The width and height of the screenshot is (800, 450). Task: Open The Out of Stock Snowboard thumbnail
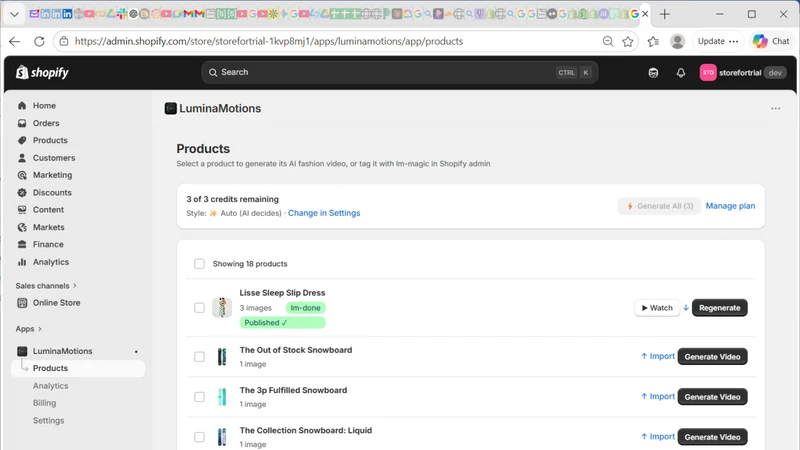tap(222, 357)
